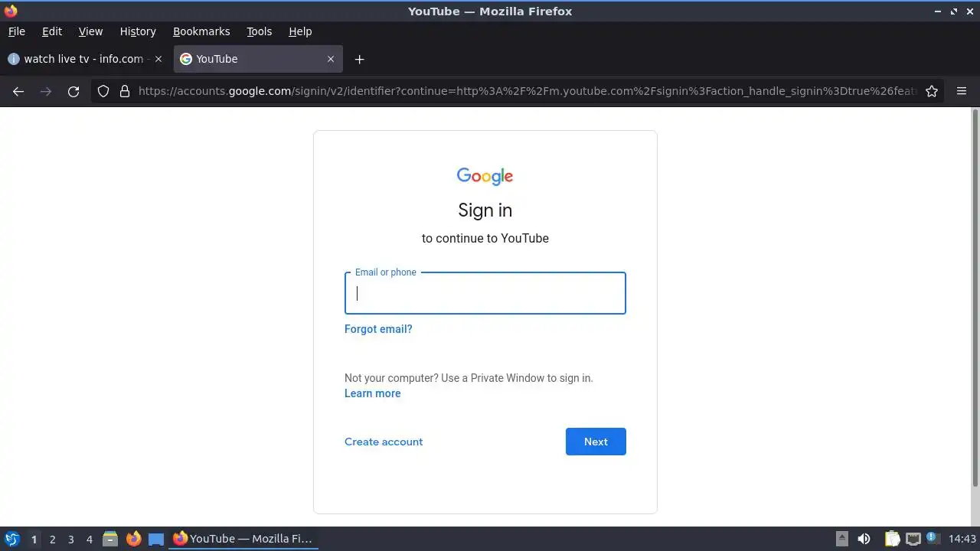Click the Google logo
980x551 pixels.
coord(485,176)
